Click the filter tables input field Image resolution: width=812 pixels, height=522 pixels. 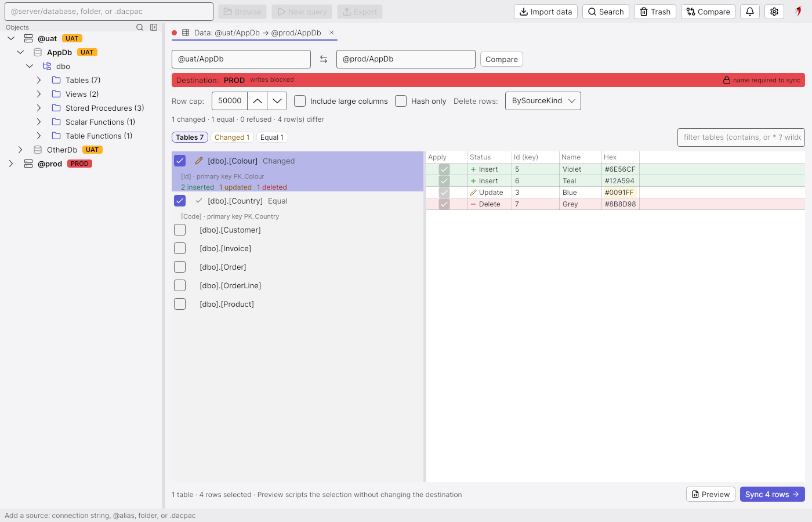(x=741, y=137)
